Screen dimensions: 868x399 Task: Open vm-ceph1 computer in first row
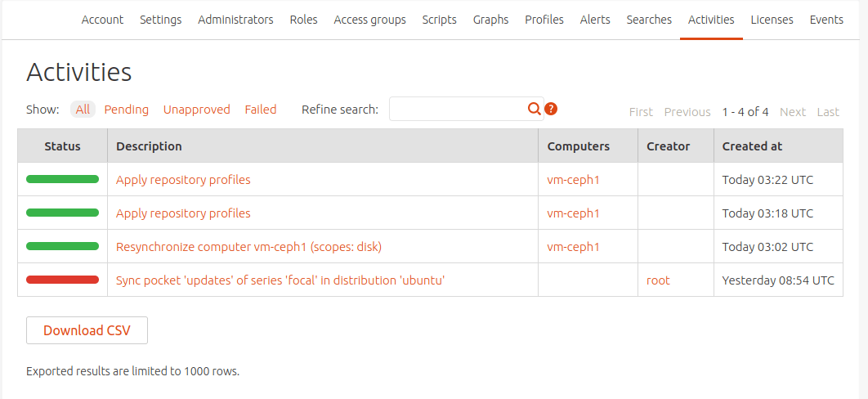574,180
